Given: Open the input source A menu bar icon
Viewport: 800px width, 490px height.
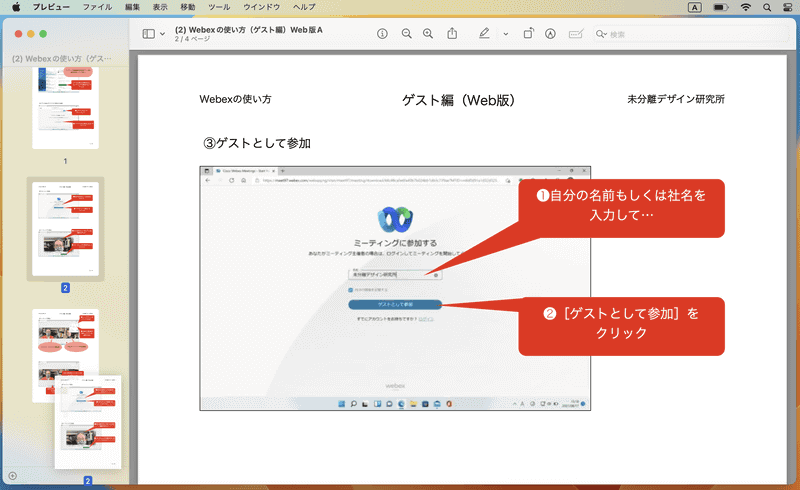Looking at the screenshot, I should (x=694, y=7).
